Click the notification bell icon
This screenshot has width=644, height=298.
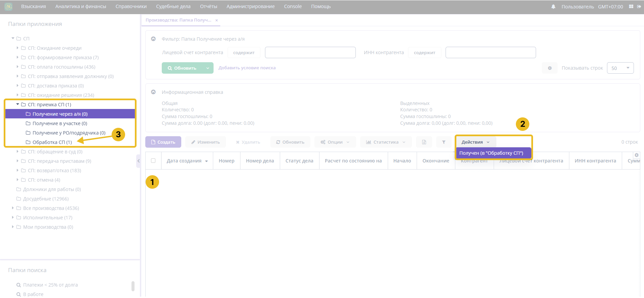tap(553, 7)
